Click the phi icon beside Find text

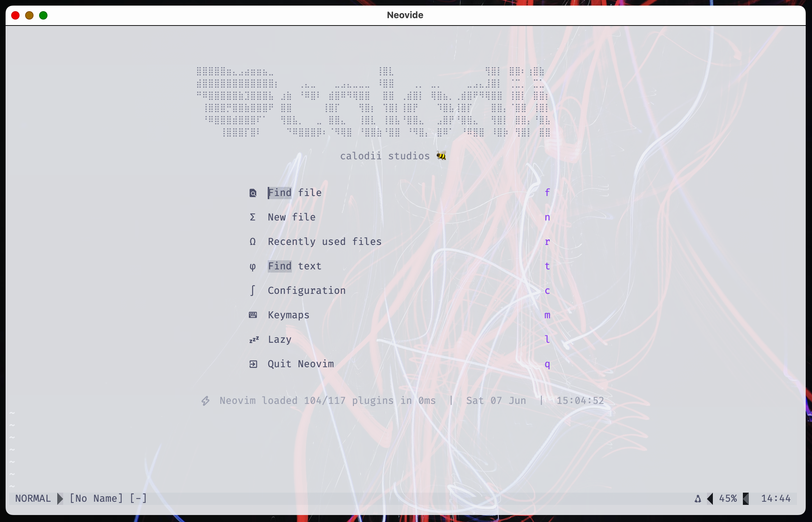click(253, 267)
